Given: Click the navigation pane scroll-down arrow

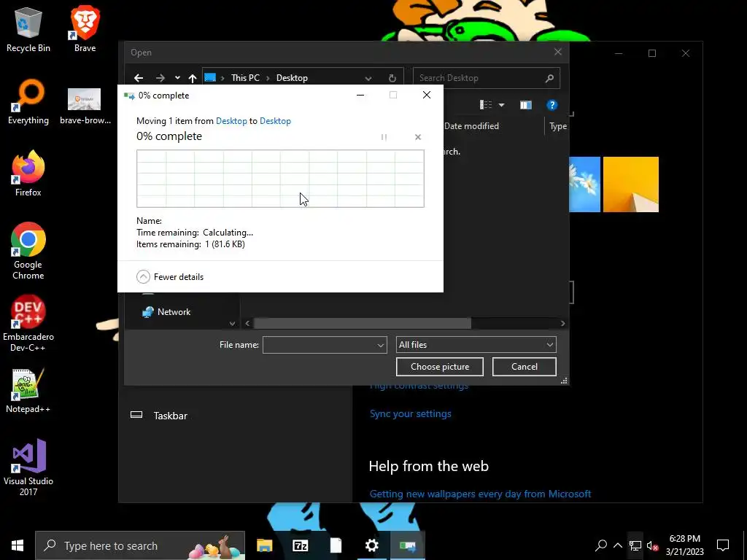Looking at the screenshot, I should [232, 323].
